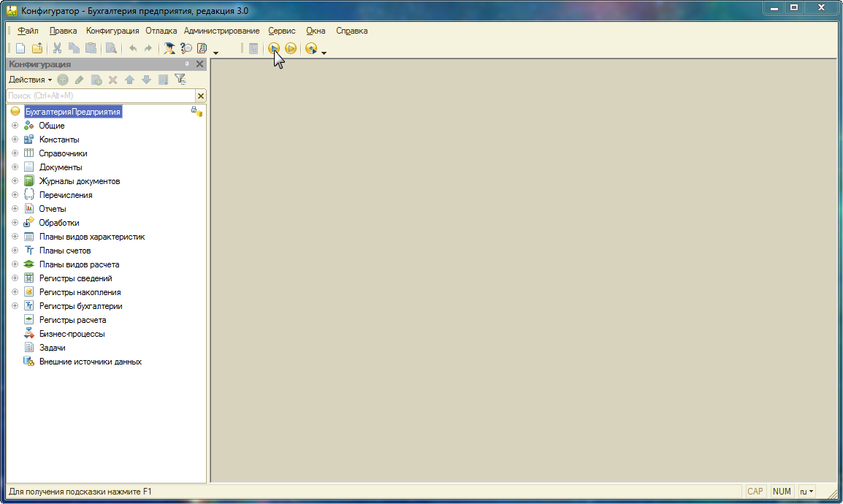The height and width of the screenshot is (504, 843).
Task: Click the X Delete icon in the panel toolbar
Action: click(x=113, y=80)
